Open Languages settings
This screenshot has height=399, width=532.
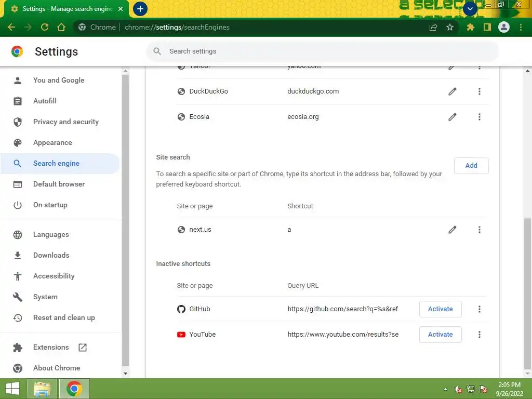[x=51, y=234]
